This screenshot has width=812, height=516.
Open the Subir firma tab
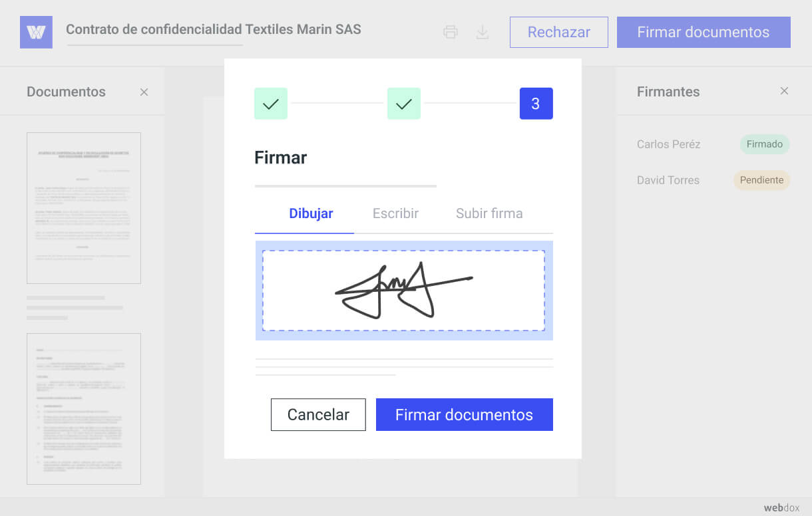[x=489, y=213]
